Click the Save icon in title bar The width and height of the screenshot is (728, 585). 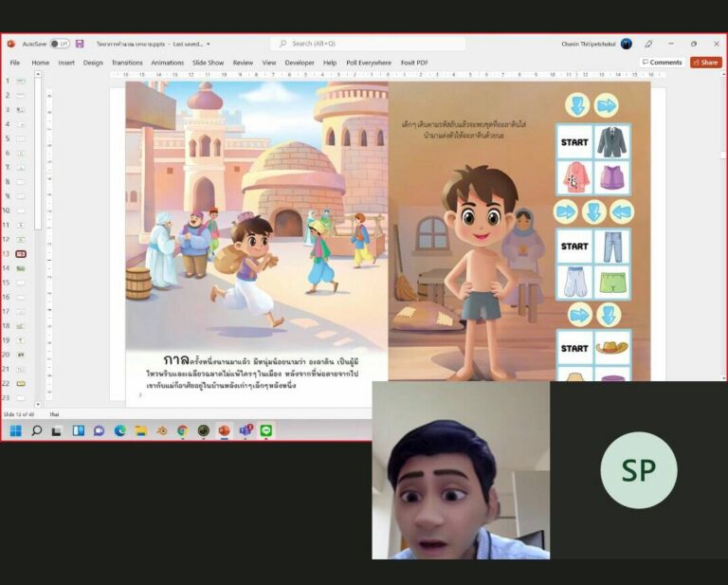click(80, 44)
